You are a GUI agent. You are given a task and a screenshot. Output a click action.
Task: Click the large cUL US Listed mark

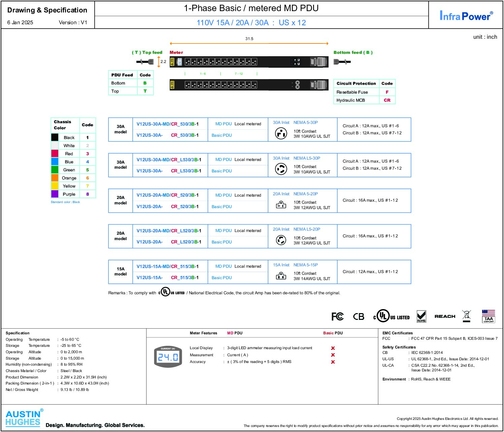(391, 317)
